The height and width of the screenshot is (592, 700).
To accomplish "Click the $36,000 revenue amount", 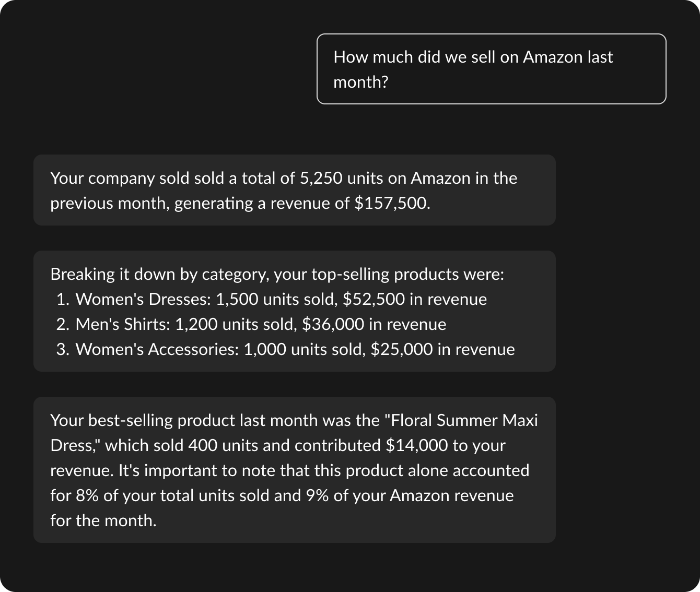I will (333, 324).
